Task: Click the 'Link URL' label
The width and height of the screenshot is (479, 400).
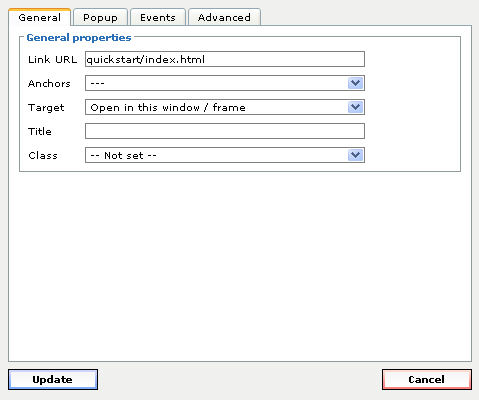Action: coord(52,59)
